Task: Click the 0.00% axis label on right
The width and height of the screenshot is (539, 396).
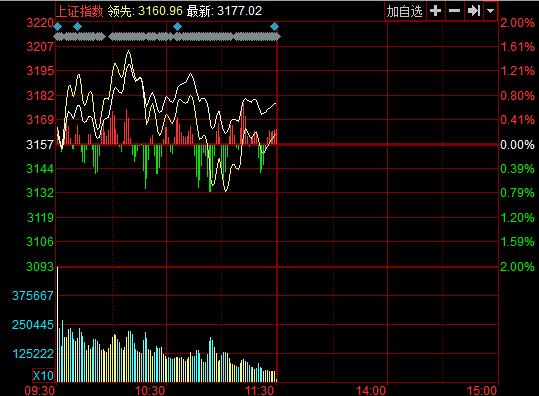Action: point(517,145)
